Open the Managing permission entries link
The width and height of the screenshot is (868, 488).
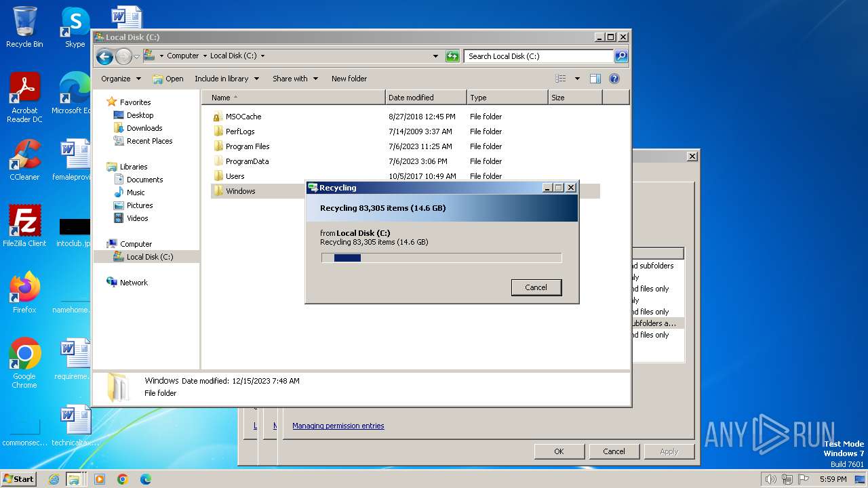pos(338,426)
